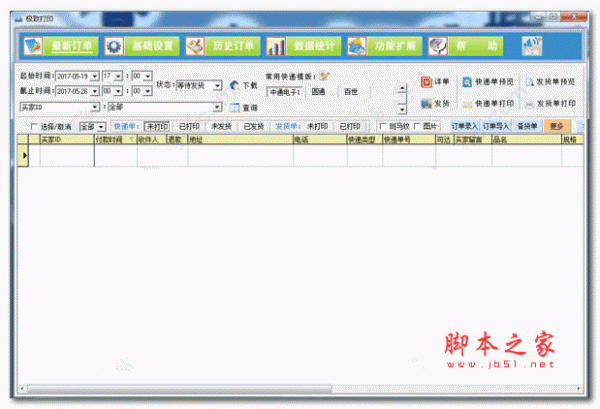
Task: Open the 截止时间 date dropdown
Action: point(95,91)
